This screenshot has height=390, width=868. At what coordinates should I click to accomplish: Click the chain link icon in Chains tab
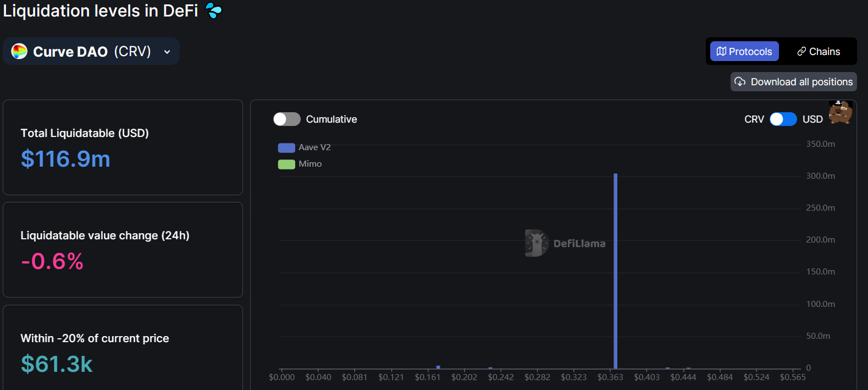tap(801, 51)
